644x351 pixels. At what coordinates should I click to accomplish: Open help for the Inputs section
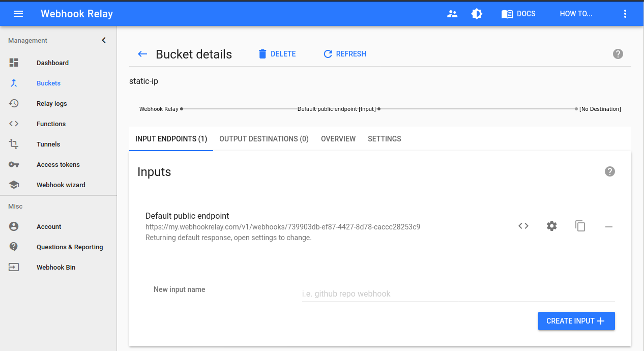[x=610, y=171]
